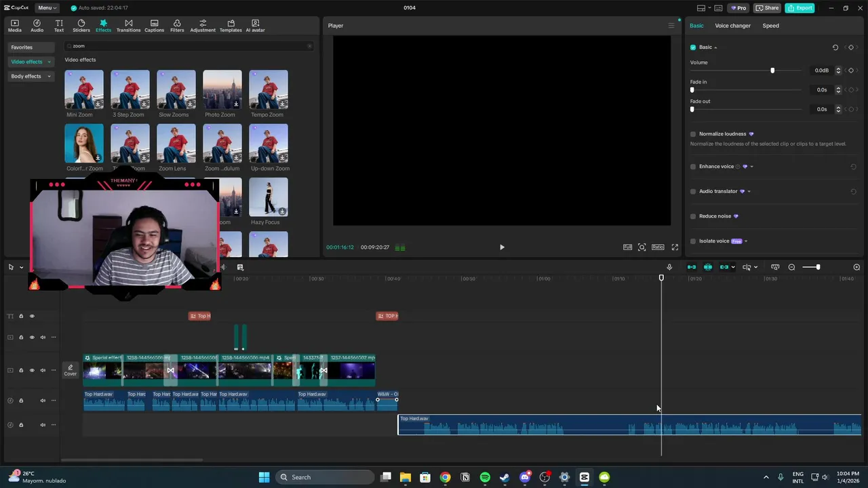Image resolution: width=868 pixels, height=488 pixels.
Task: Click the Export button
Action: (800, 8)
